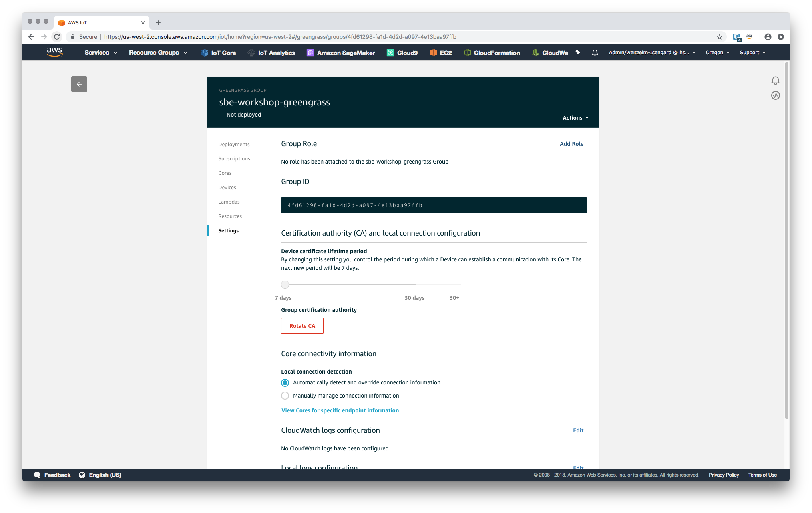Click the browser back arrow

coord(31,37)
